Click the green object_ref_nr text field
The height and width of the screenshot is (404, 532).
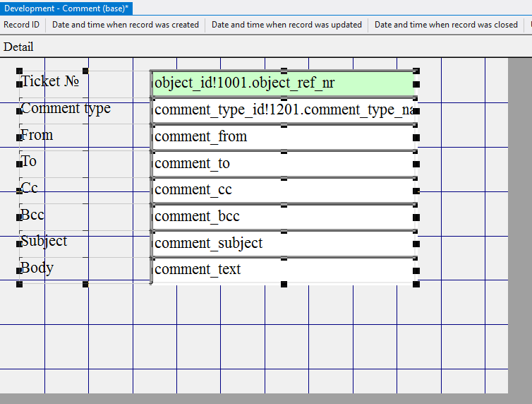tap(282, 84)
